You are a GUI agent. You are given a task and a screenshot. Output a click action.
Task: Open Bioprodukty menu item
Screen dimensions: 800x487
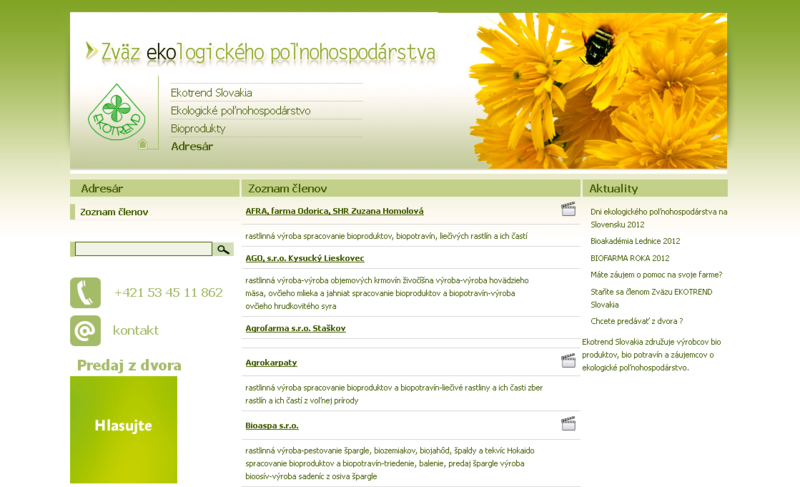pos(198,129)
